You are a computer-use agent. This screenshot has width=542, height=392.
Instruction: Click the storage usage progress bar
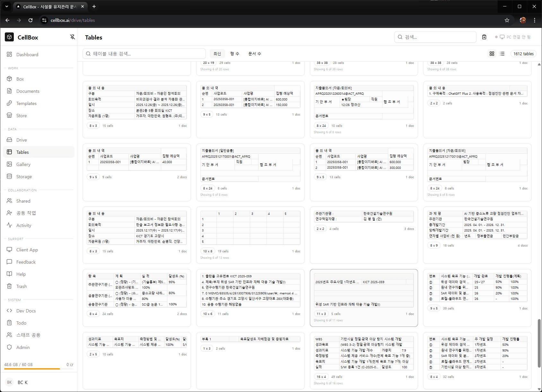pos(39,369)
